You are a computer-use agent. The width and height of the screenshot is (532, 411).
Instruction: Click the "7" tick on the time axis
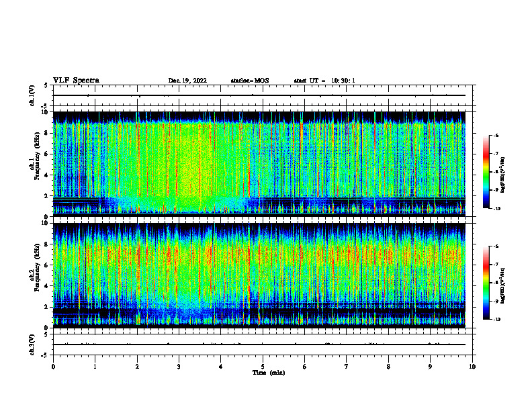pos(347,367)
